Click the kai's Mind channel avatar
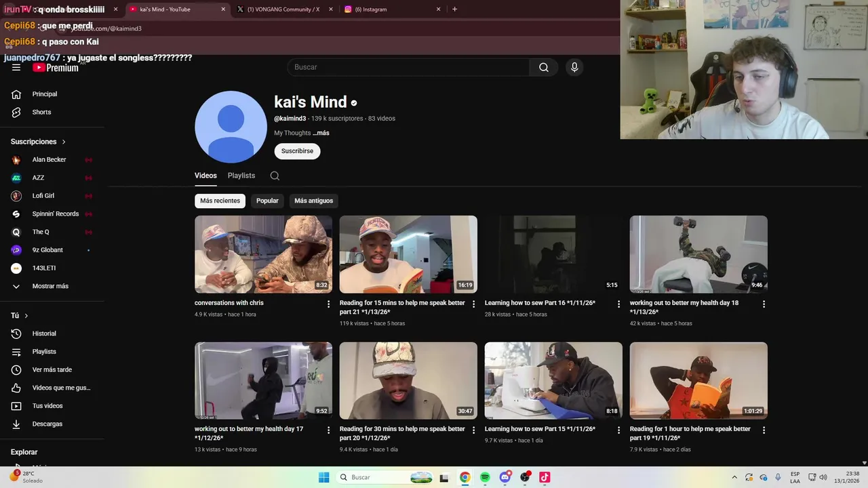868x488 pixels. coord(231,127)
